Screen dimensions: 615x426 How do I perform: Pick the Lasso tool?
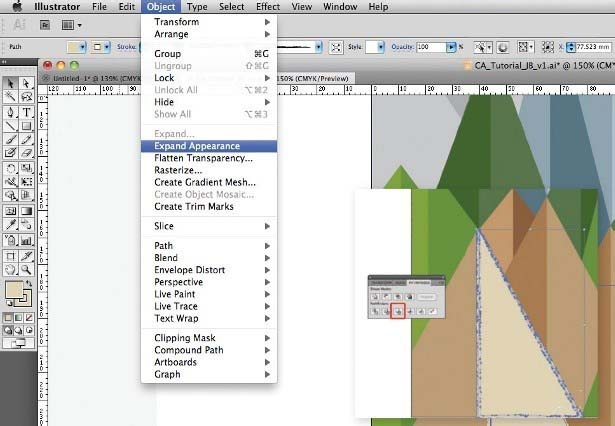pos(26,96)
